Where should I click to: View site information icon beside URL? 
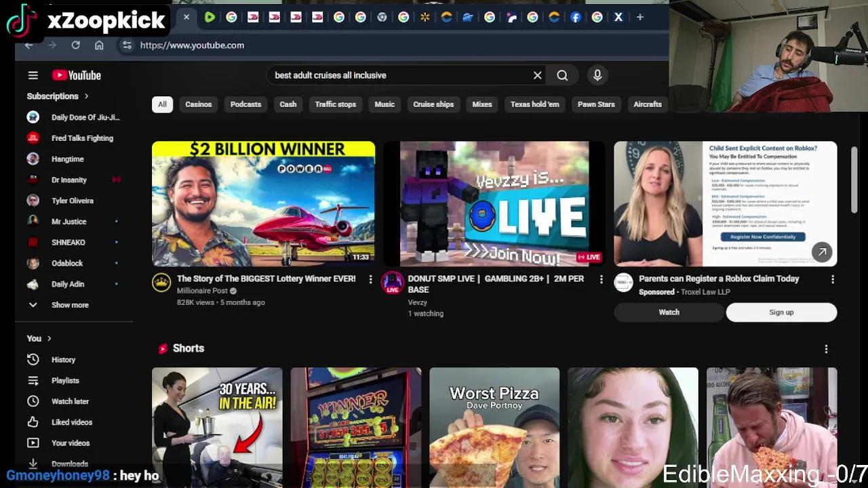[127, 45]
